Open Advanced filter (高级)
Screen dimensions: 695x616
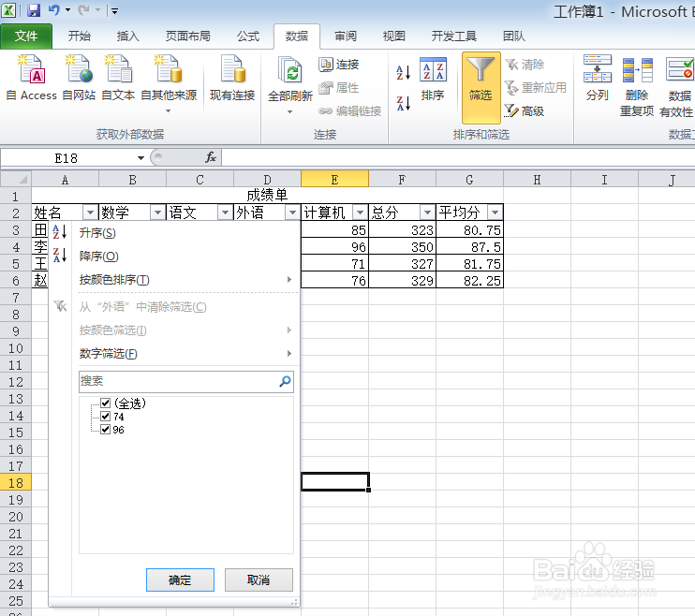point(525,110)
